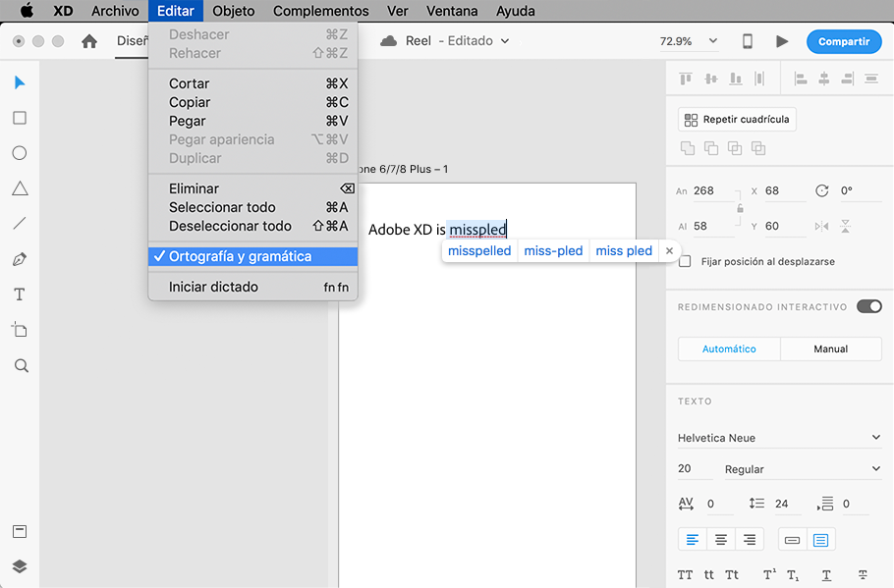
Task: Select the Line tool
Action: pyautogui.click(x=20, y=224)
